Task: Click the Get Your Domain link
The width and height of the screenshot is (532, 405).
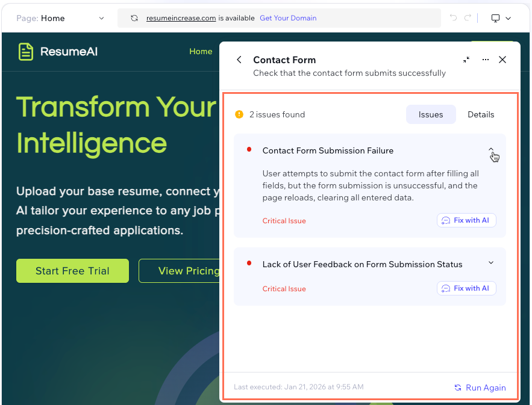Action: 288,17
